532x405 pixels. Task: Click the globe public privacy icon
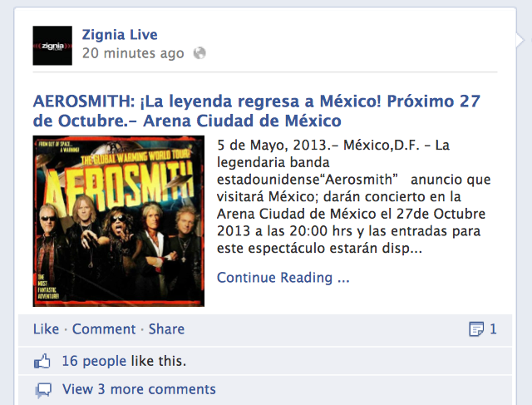click(x=199, y=53)
